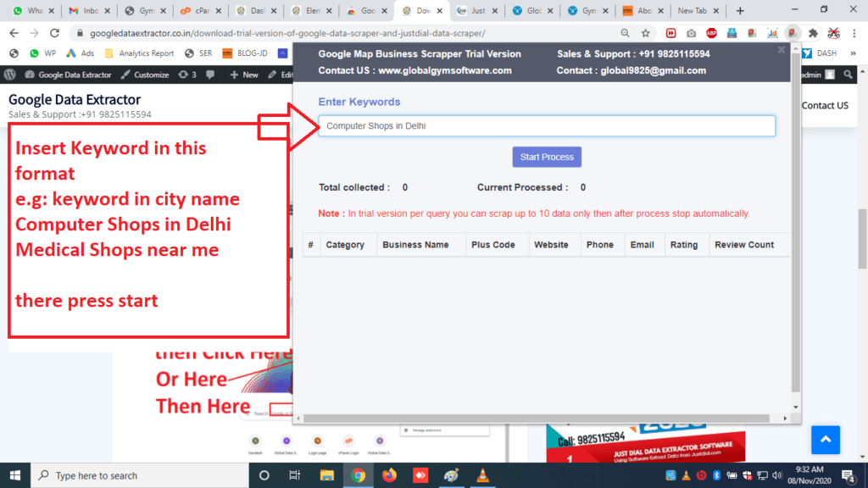Open the BLOG-JD bookmark
868x488 pixels.
pyautogui.click(x=245, y=53)
